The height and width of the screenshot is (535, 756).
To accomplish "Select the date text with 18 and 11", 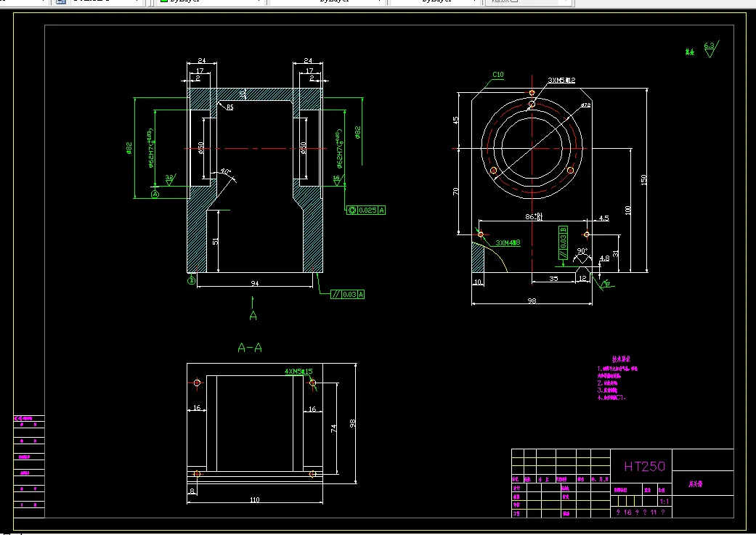I will pyautogui.click(x=641, y=512).
